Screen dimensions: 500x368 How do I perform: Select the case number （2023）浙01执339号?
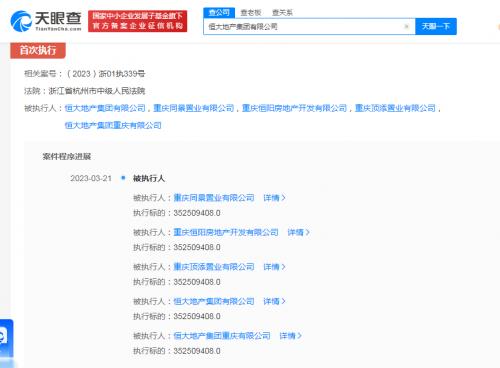[106, 74]
